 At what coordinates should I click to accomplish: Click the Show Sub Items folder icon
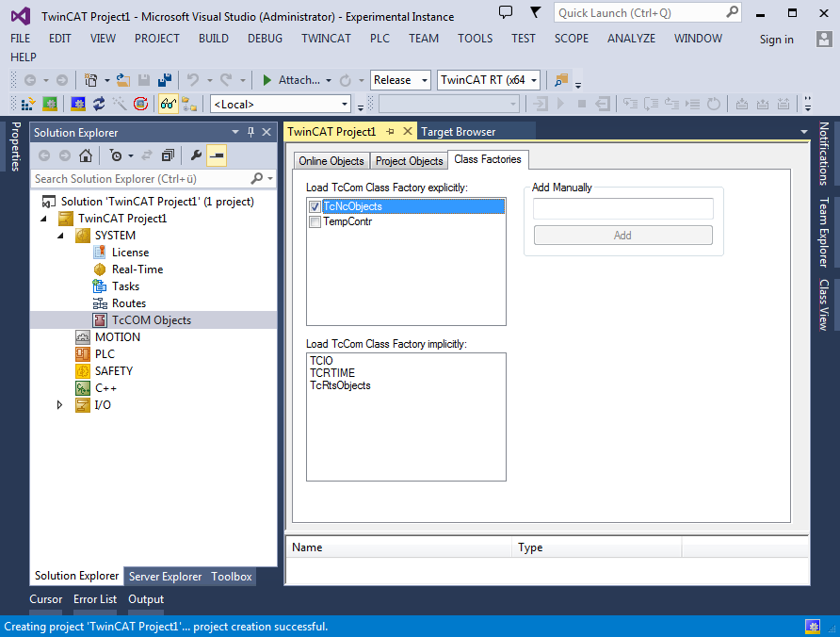pos(189,104)
